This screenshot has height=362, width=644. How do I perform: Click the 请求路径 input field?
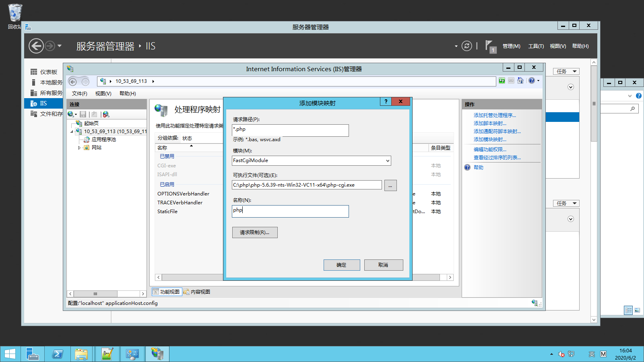pos(290,130)
